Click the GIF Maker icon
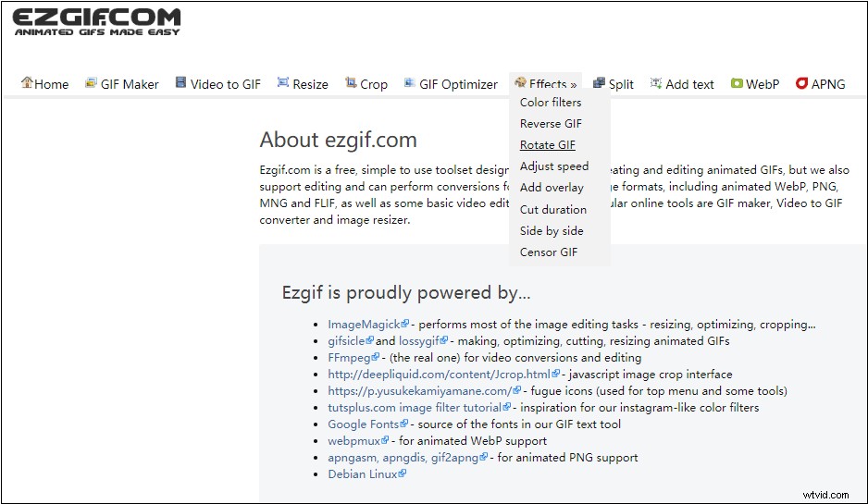Viewport: 868px width, 504px height. click(91, 83)
